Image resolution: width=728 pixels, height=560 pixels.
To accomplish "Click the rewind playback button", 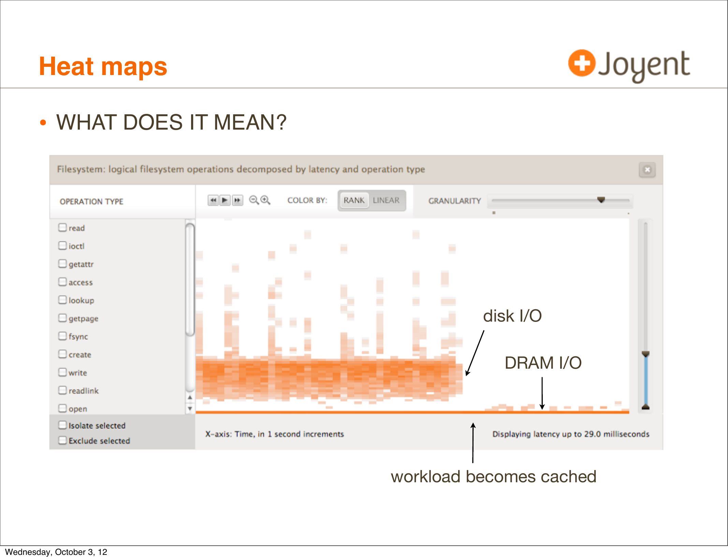I will (x=213, y=200).
